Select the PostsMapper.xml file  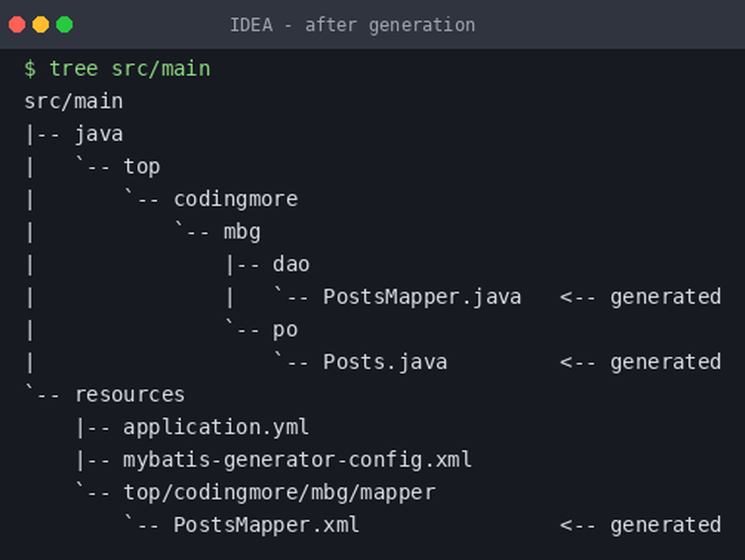(x=266, y=525)
